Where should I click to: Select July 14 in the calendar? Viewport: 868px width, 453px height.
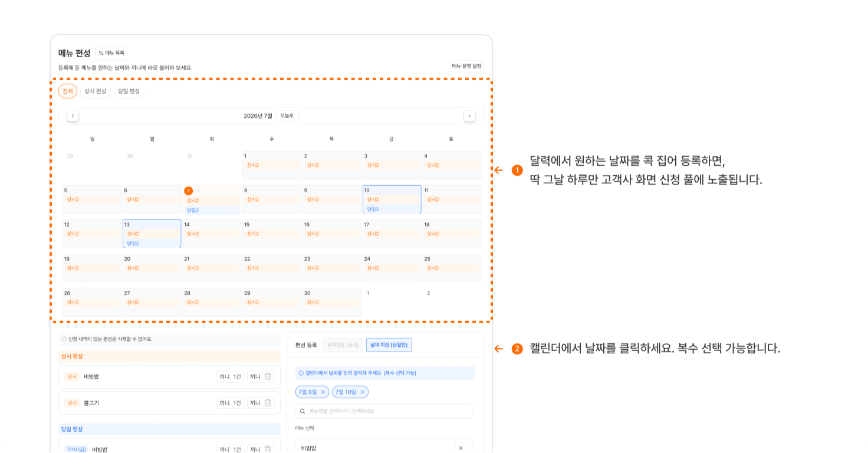point(212,234)
